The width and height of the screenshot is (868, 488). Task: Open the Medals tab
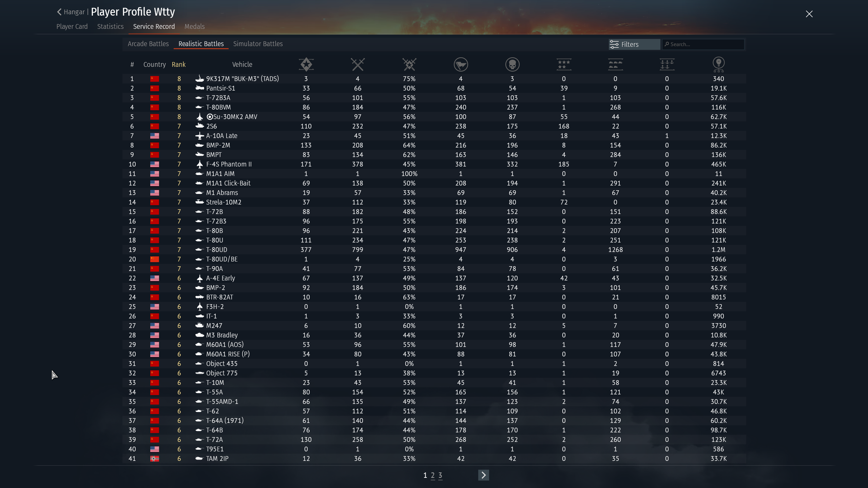click(x=194, y=26)
